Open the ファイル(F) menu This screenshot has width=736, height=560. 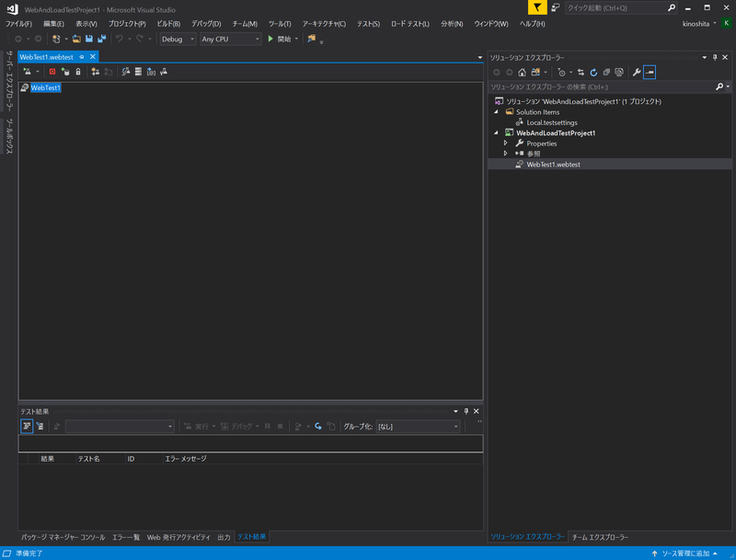[18, 24]
